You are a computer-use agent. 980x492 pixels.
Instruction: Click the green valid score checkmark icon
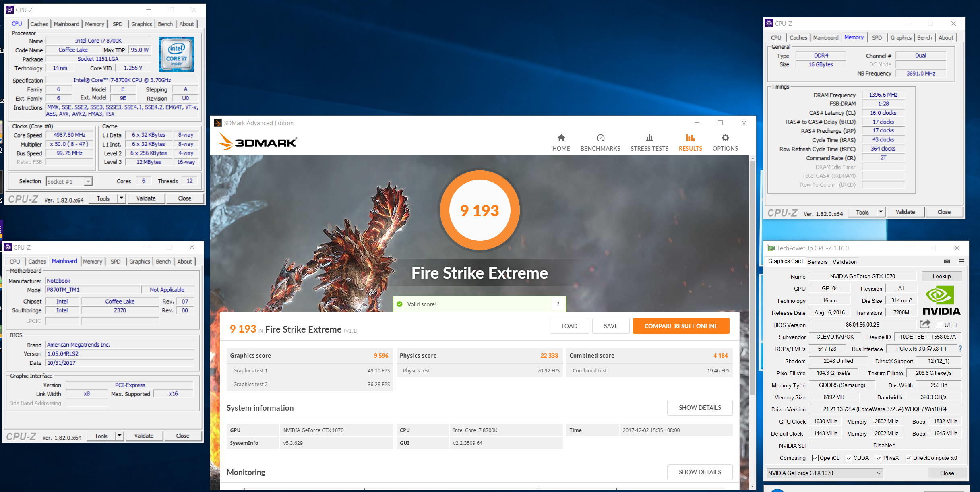(399, 304)
